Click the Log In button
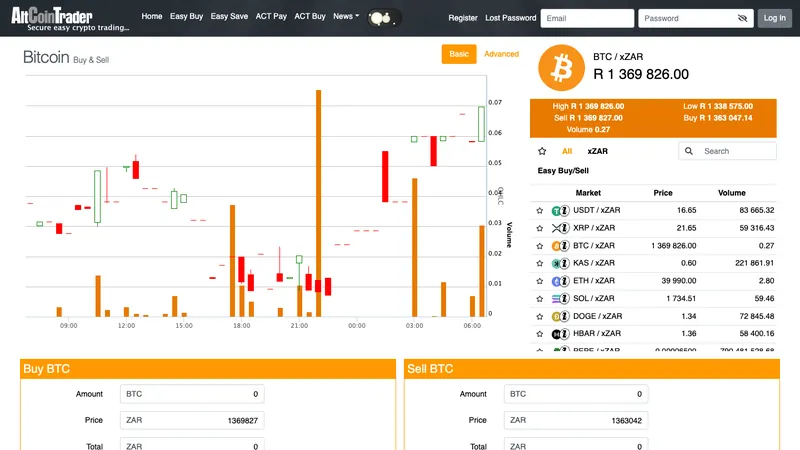The image size is (800, 450). pyautogui.click(x=774, y=18)
